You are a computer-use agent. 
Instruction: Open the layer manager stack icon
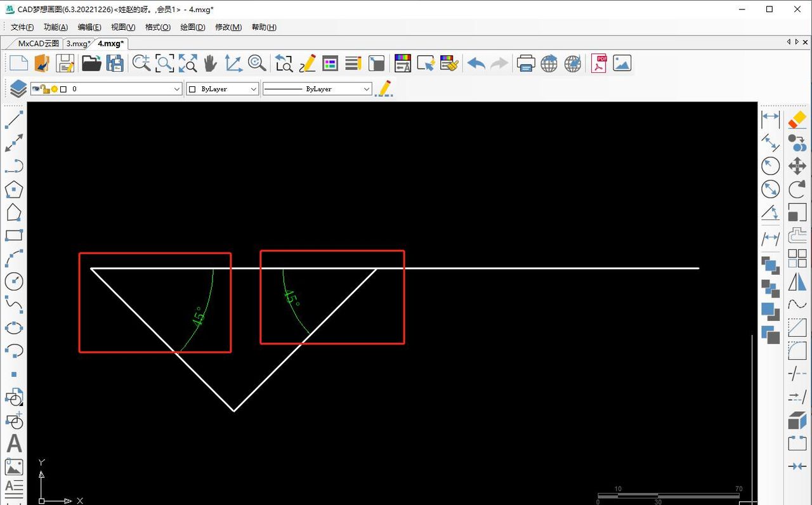coord(18,89)
